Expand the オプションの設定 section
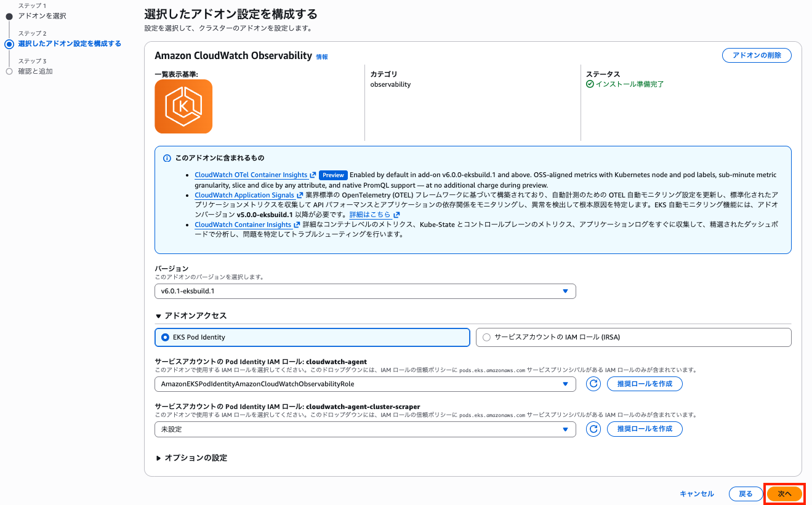The width and height of the screenshot is (812, 505). (191, 458)
